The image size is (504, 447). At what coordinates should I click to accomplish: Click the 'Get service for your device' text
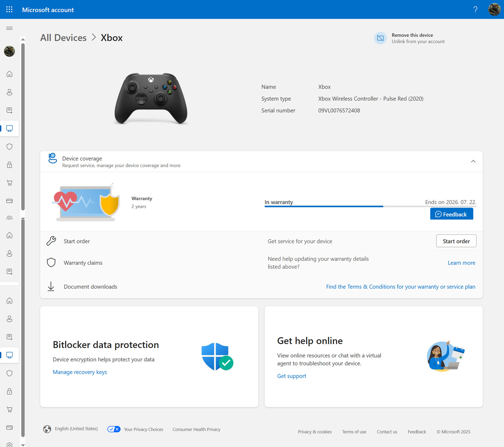tap(300, 241)
